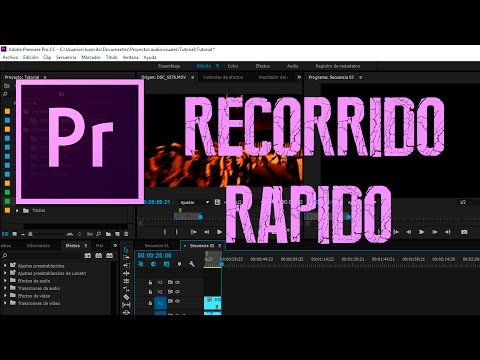
Task: Click first Effects panel filter badge icon
Action: 88,255
